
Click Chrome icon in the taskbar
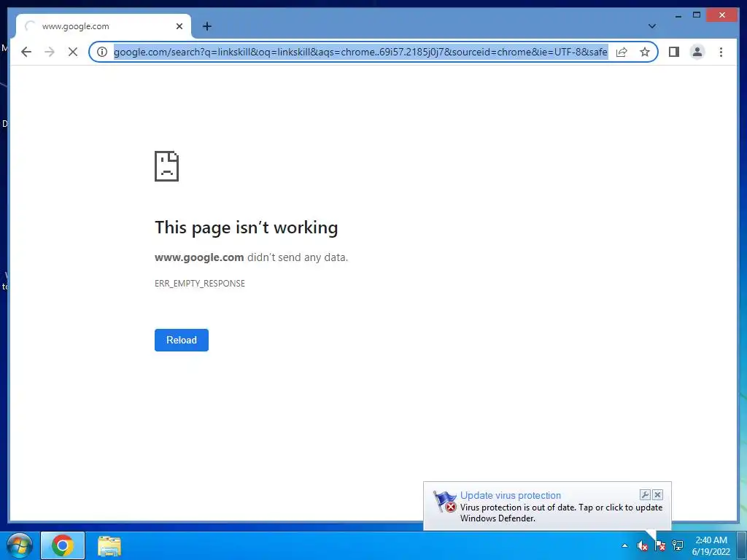pyautogui.click(x=63, y=545)
